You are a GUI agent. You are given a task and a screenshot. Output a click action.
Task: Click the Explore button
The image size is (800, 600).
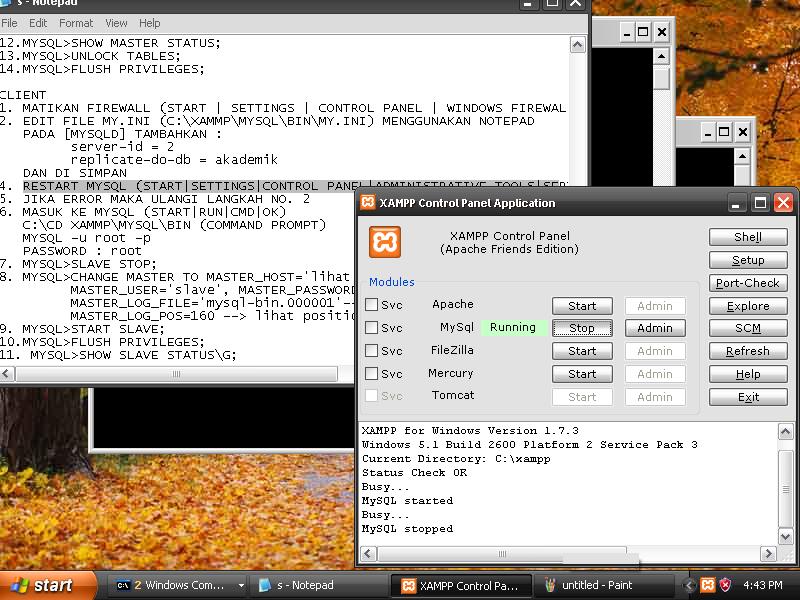[x=748, y=306]
